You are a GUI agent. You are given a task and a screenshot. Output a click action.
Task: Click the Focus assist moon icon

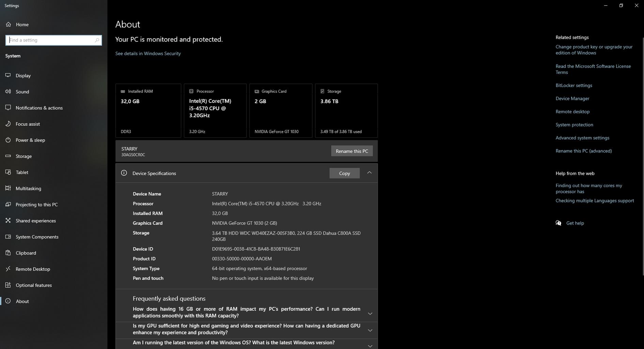[x=8, y=124]
